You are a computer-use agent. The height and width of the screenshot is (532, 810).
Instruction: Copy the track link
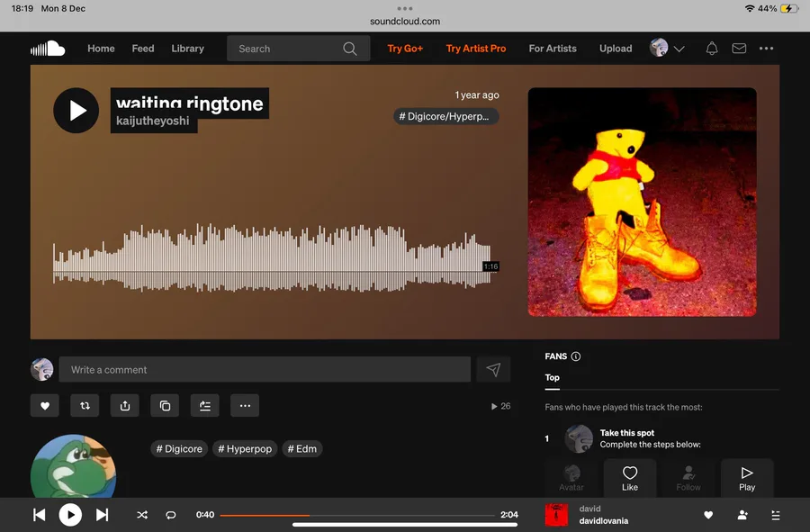point(165,406)
